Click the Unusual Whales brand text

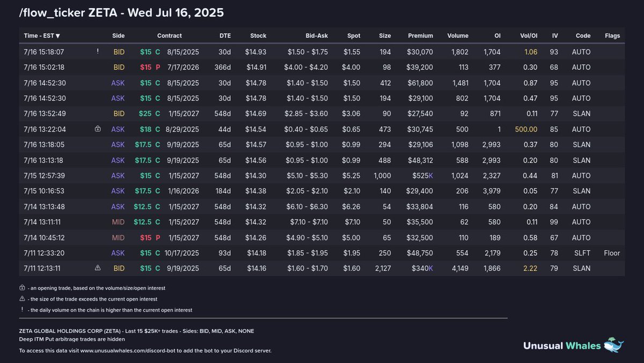pos(562,346)
